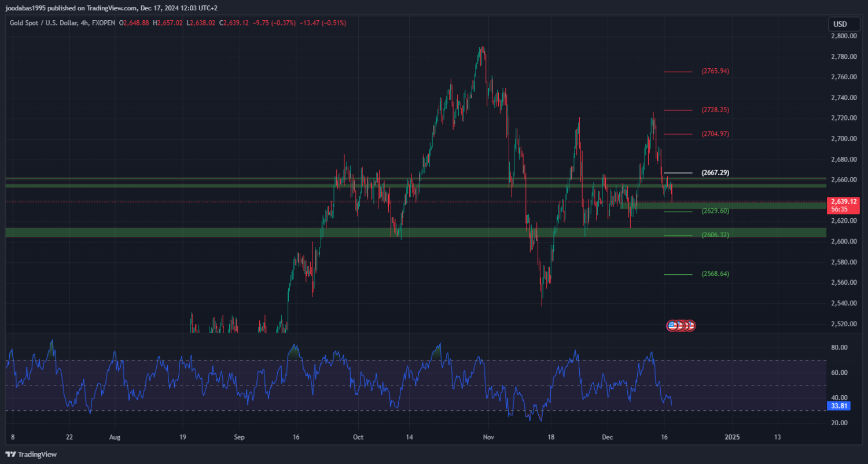Open the USD currency selector
The image size is (868, 464).
tap(839, 24)
